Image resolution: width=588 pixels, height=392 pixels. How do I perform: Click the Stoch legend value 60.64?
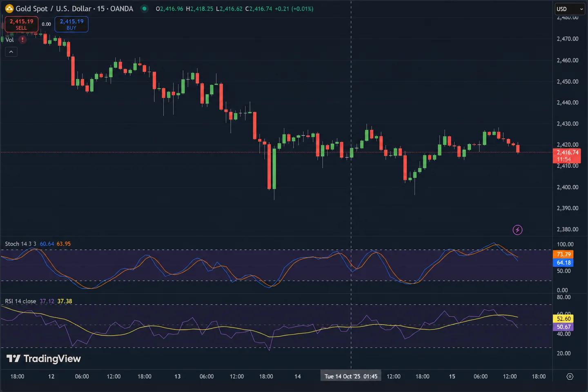tap(47, 244)
